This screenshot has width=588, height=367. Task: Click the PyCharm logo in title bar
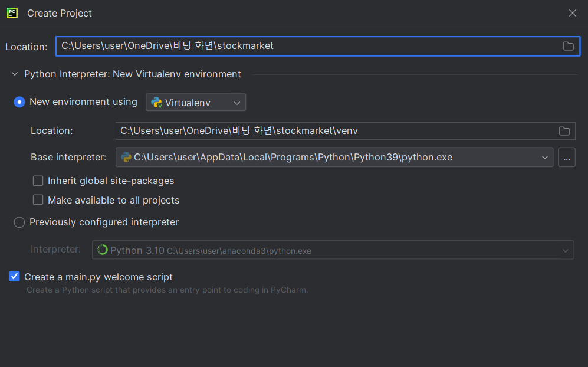pyautogui.click(x=12, y=13)
